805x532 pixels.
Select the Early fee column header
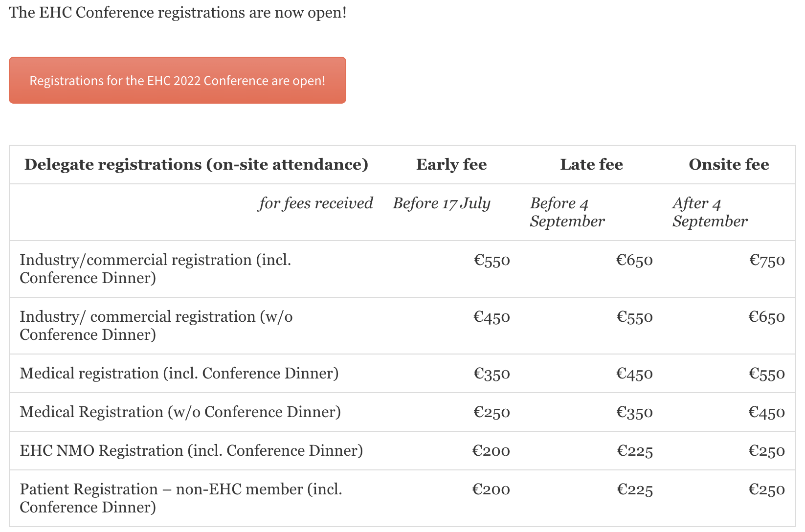[451, 164]
